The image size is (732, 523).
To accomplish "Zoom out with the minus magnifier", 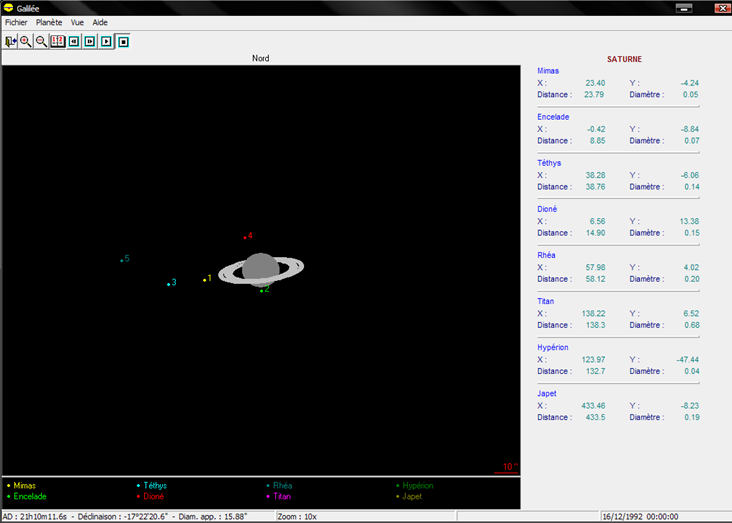I will [x=42, y=42].
